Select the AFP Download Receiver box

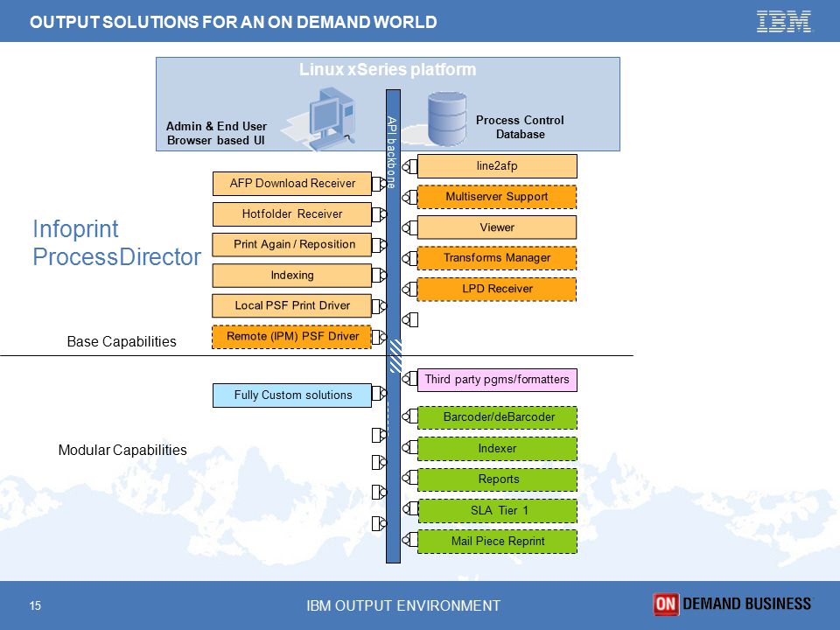(292, 184)
